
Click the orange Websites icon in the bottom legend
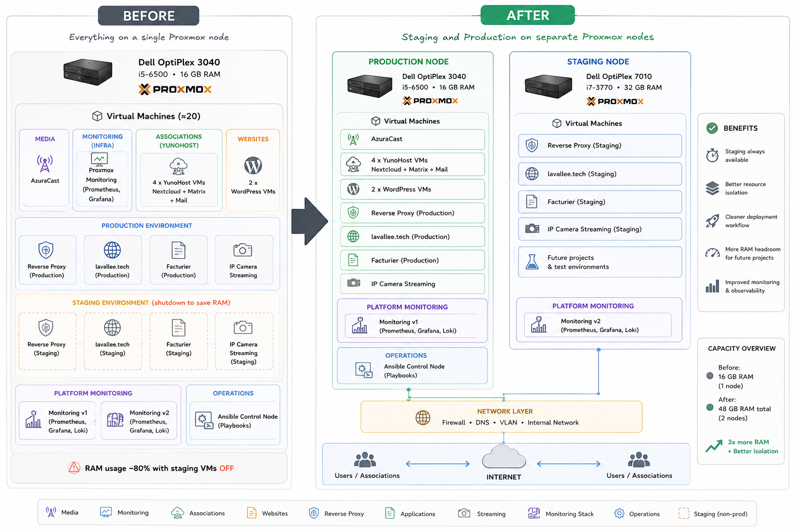[251, 513]
